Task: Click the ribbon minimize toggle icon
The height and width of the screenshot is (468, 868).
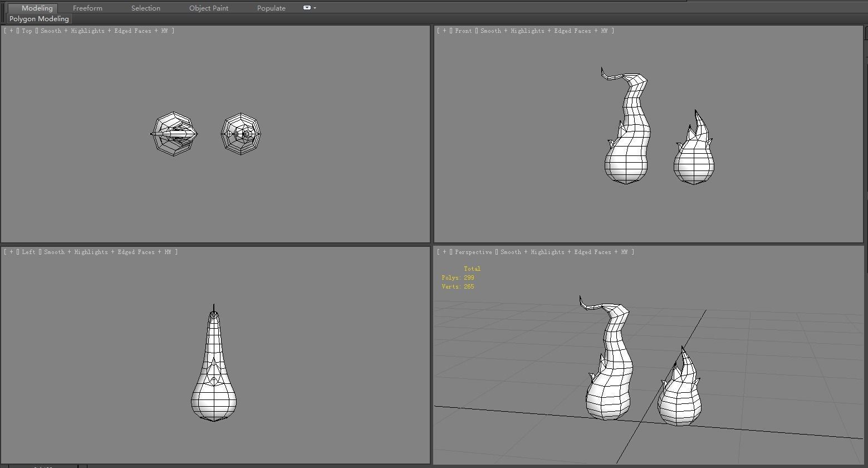Action: (307, 8)
